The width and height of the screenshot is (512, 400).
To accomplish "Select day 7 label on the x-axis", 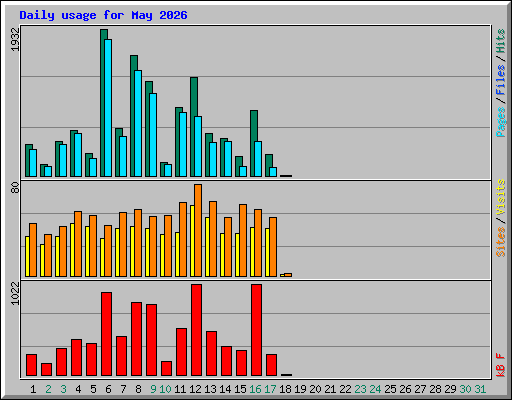I will tap(123, 389).
